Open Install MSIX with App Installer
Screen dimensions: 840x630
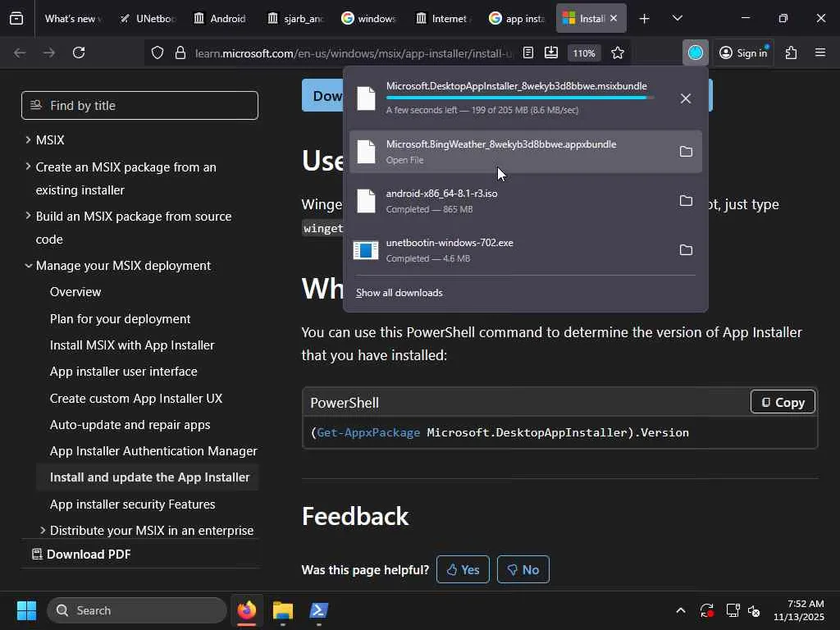coord(132,345)
